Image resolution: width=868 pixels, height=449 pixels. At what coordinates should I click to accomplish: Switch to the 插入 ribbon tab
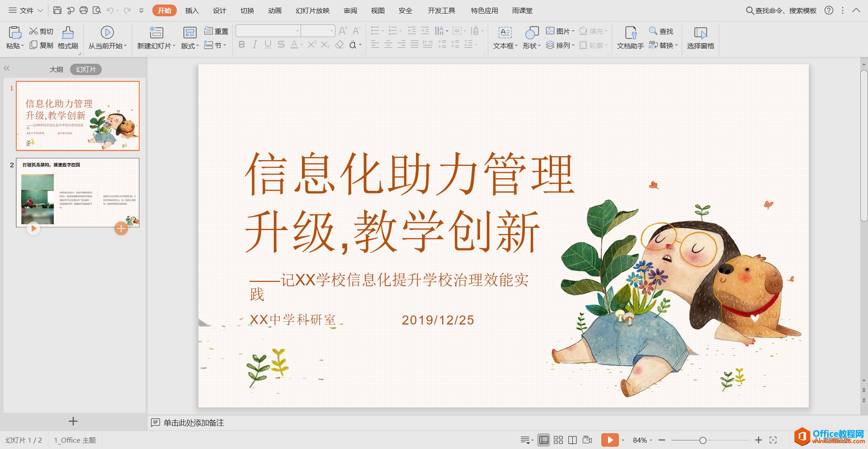192,10
